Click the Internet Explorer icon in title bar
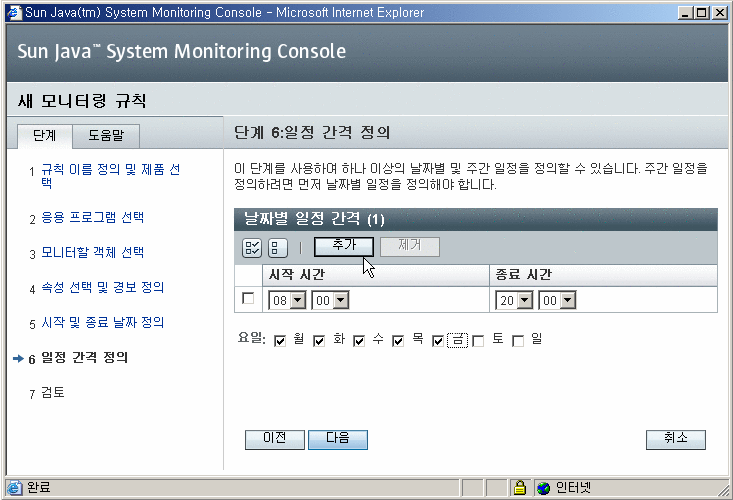 tap(14, 13)
